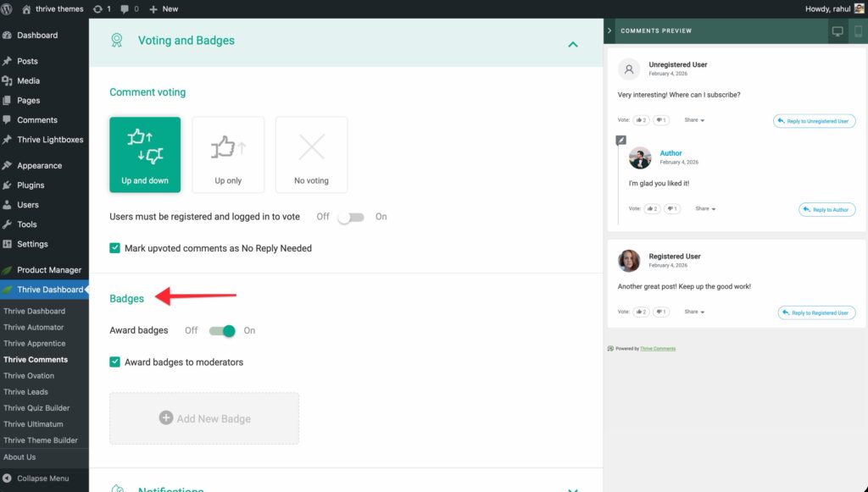
Task: Select the Up and down voting option
Action: [145, 154]
